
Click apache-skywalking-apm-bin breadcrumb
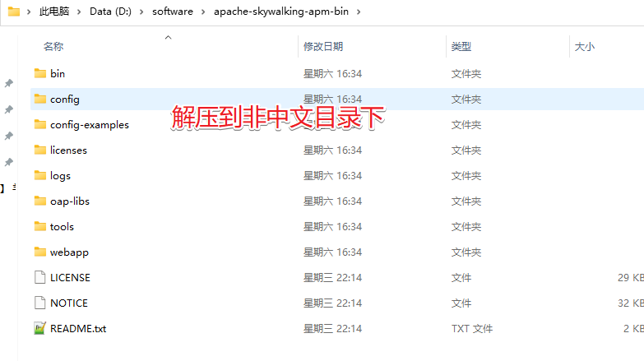(x=281, y=12)
